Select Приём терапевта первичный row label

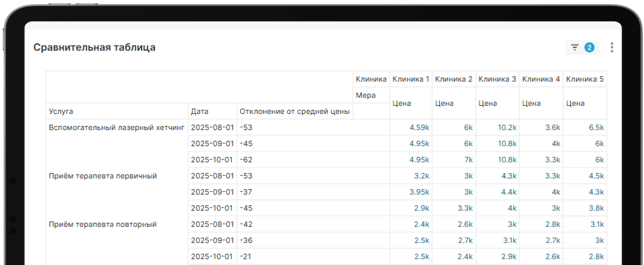[103, 176]
